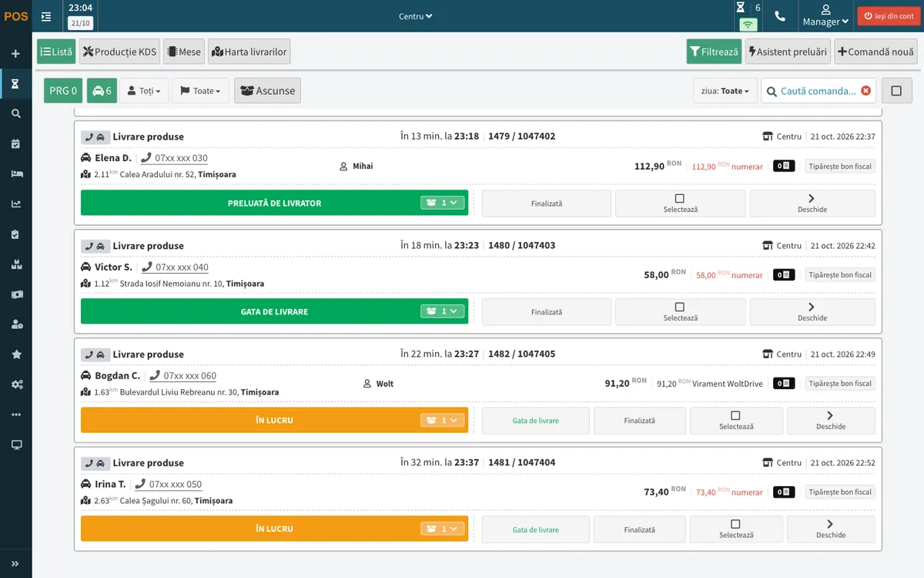Click the phone icon in the top bar
Viewport: 924px width, 578px height.
click(780, 16)
